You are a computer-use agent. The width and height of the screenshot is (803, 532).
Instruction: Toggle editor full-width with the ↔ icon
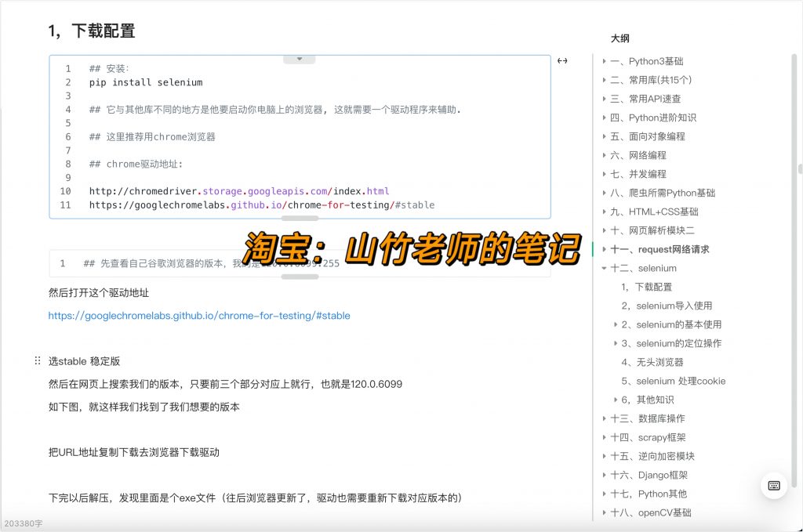tap(562, 61)
